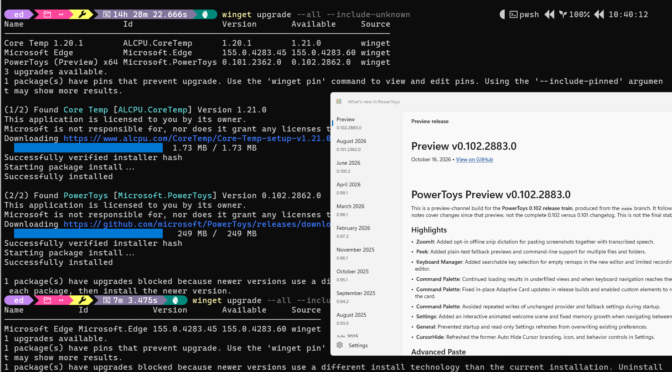Click the "ZoomIt" highlight bullet
Screen dimensions: 672x372
click(535, 242)
